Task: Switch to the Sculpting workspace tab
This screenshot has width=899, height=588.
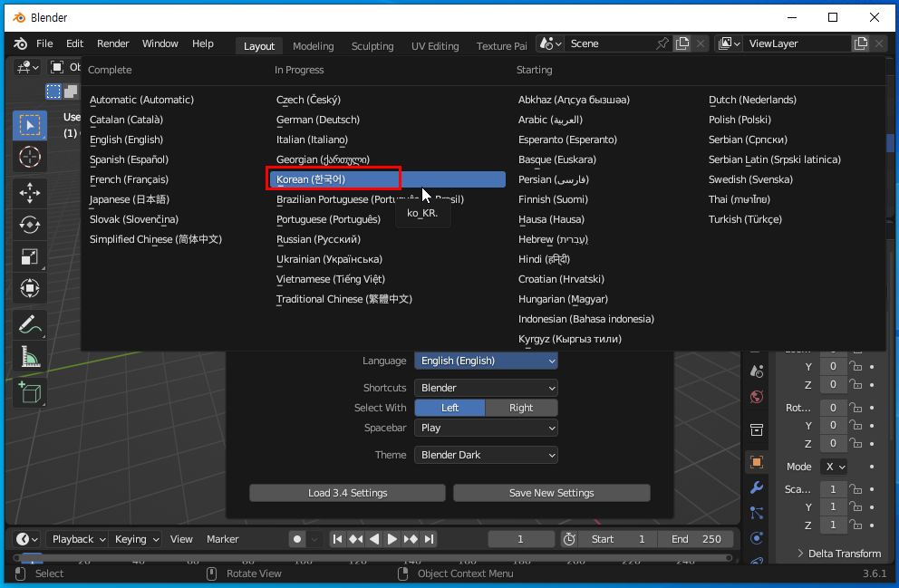Action: (372, 46)
